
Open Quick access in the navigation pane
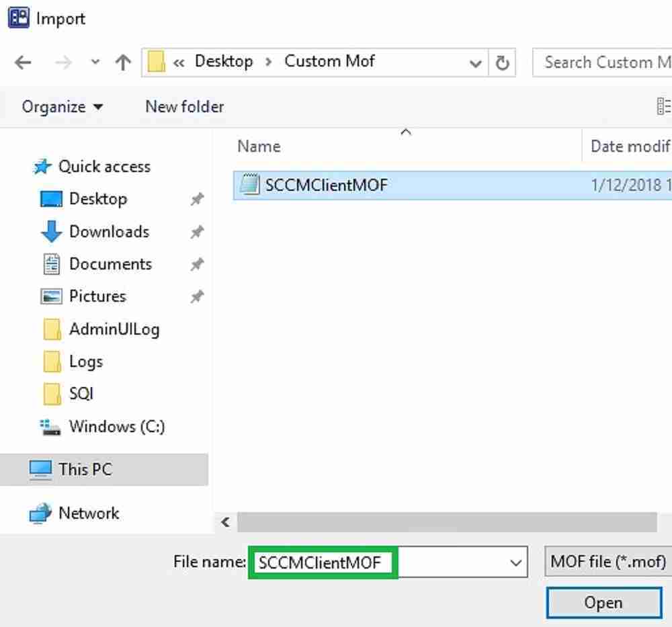104,166
